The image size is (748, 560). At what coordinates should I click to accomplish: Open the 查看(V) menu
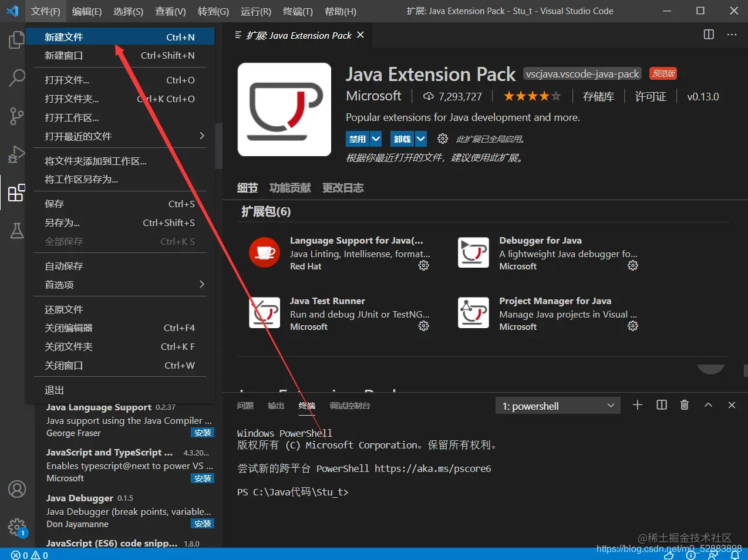click(170, 11)
